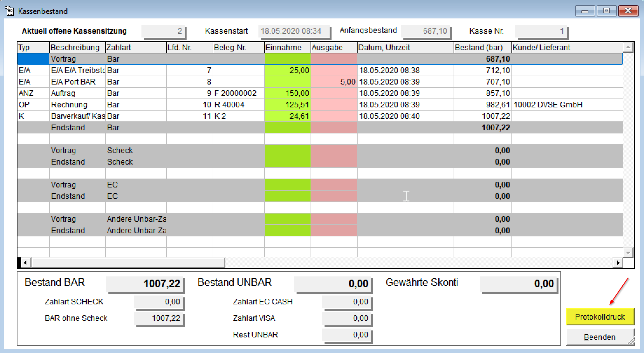Screen dimensions: 644x353
Task: Click the Einnahme value 125,51
Action: (288, 105)
